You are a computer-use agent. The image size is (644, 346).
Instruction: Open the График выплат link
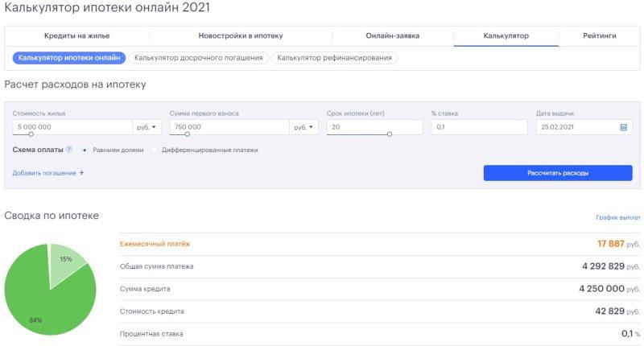617,218
